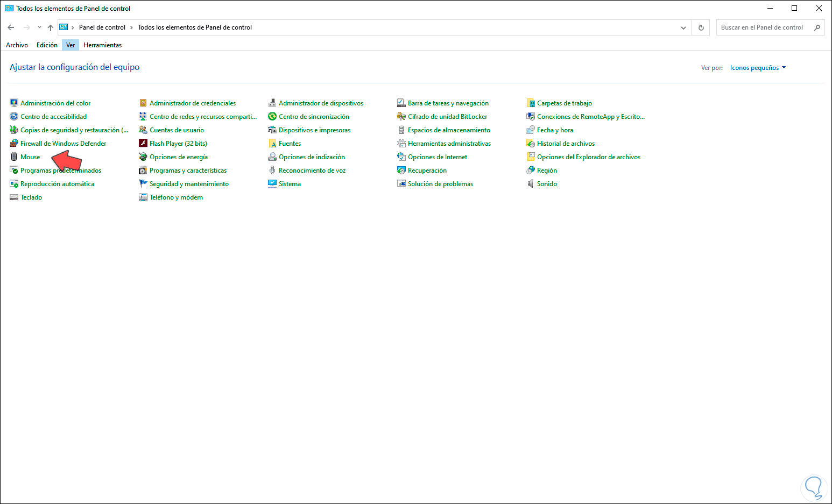
Task: Click the Opciones de Internet icon
Action: (401, 157)
